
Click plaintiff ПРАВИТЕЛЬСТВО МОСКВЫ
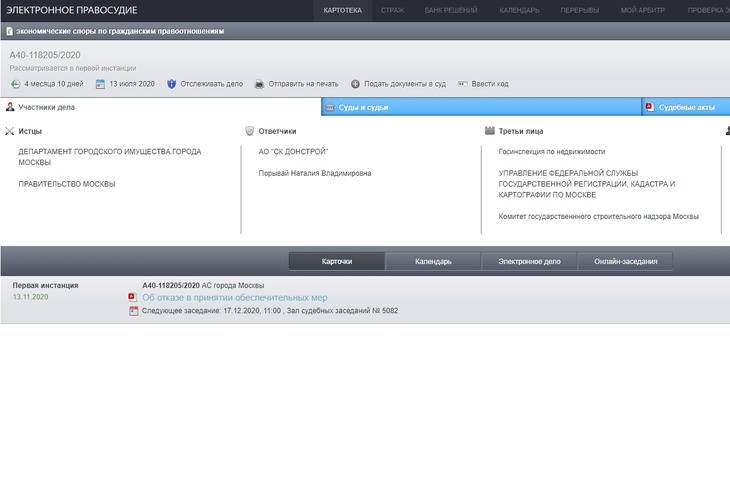point(67,184)
